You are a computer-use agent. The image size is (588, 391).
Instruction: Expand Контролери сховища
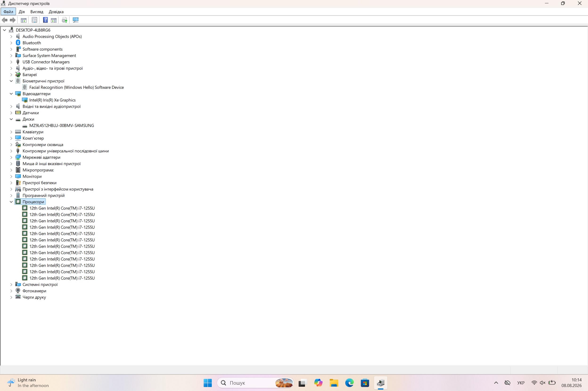(11, 145)
